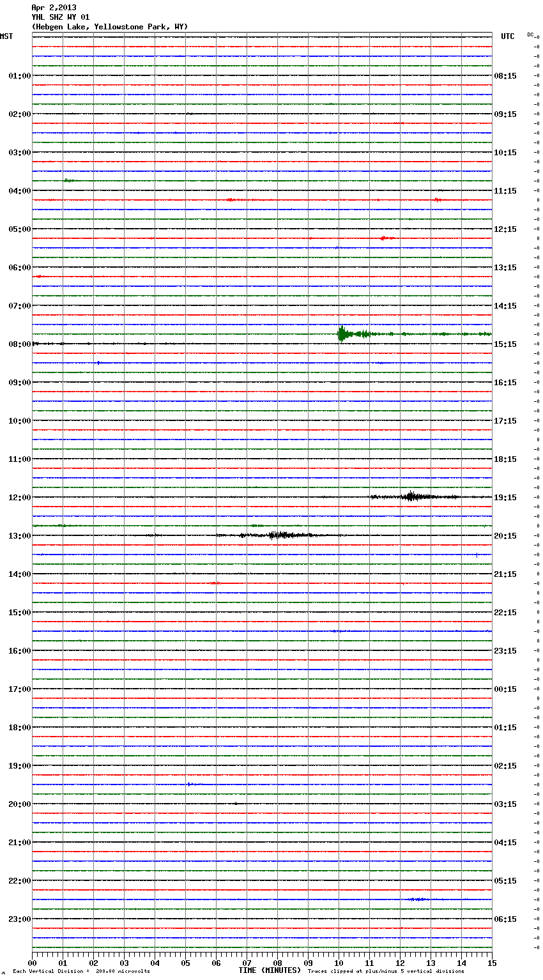Click the '14:15' UTC row label
543x980 pixels.
(505, 306)
